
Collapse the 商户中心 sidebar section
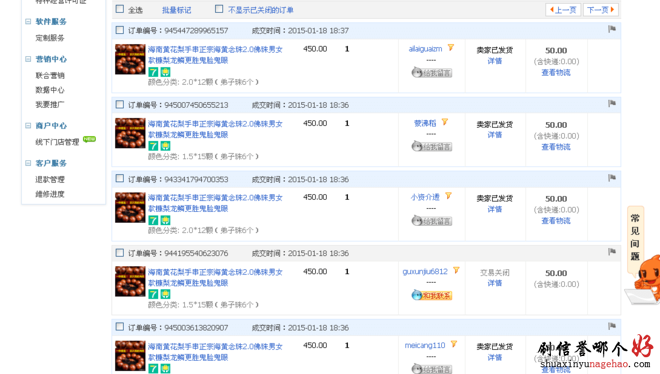tap(28, 125)
